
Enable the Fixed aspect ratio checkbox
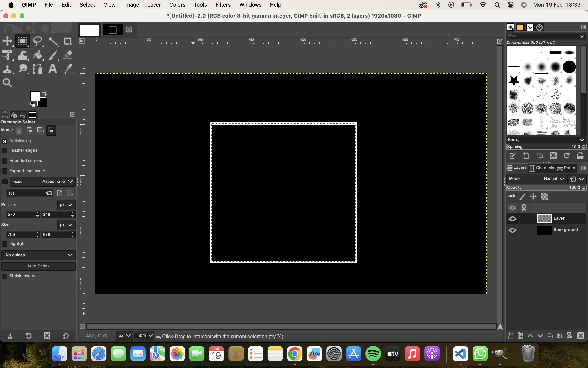5,182
